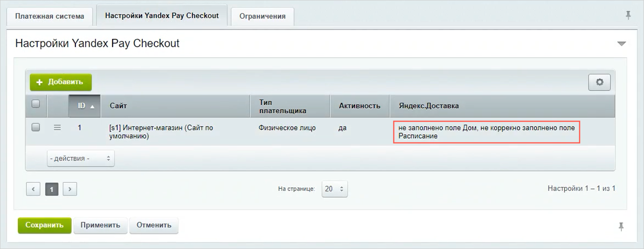Viewport: 644px width, 249px height.
Task: Sort by the ID column header
Action: [x=85, y=106]
